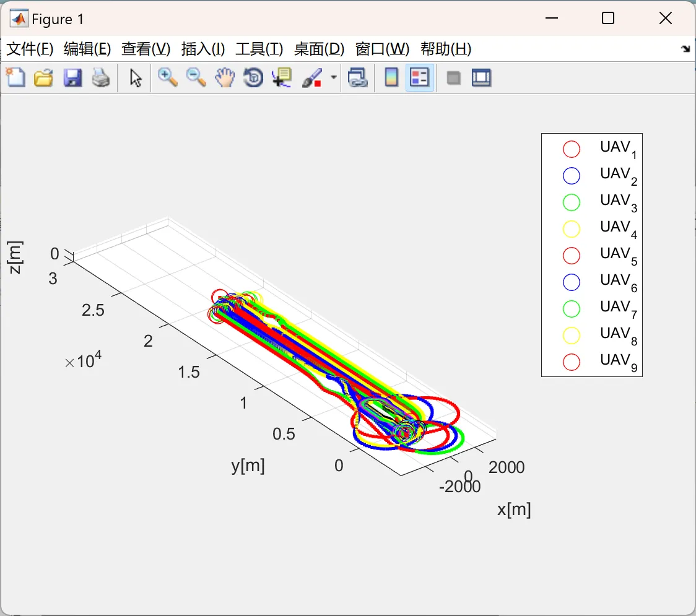Insert a colorbar using toolbar icon
The width and height of the screenshot is (696, 616).
391,78
